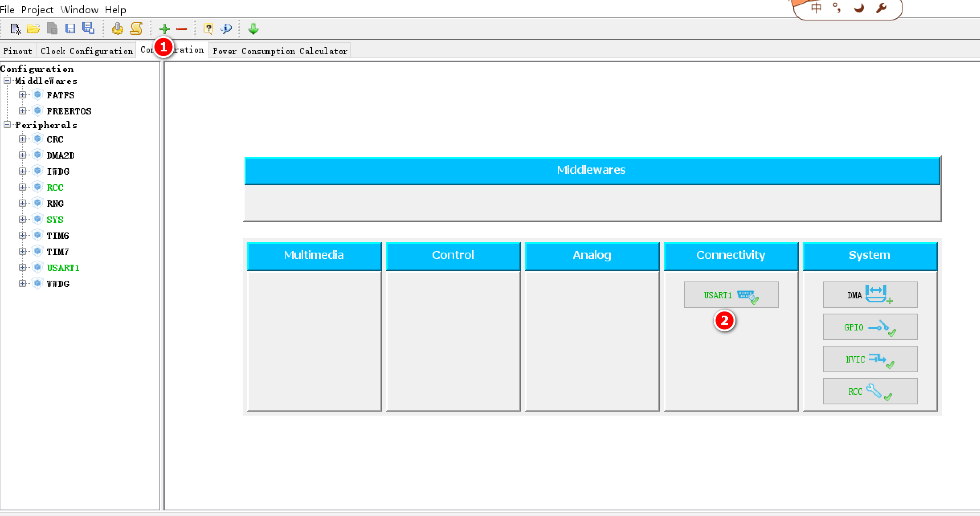Expand the USART1 peripheral node
980x516 pixels.
[22, 268]
